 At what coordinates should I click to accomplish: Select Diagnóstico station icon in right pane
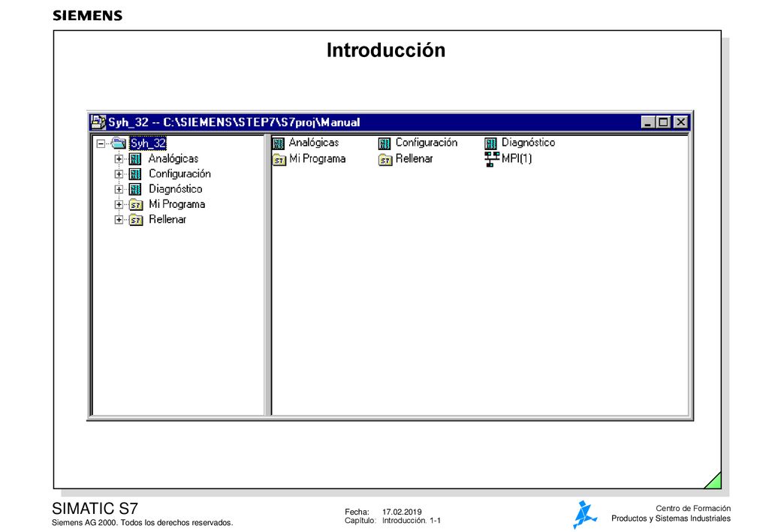491,143
